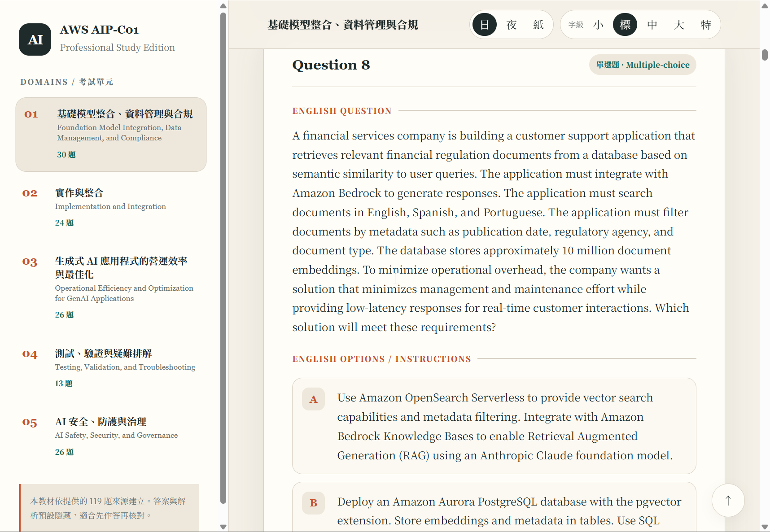This screenshot has height=532, width=770.
Task: Open domain 01 基礎模型整合、資料管理與合規
Action: point(111,135)
